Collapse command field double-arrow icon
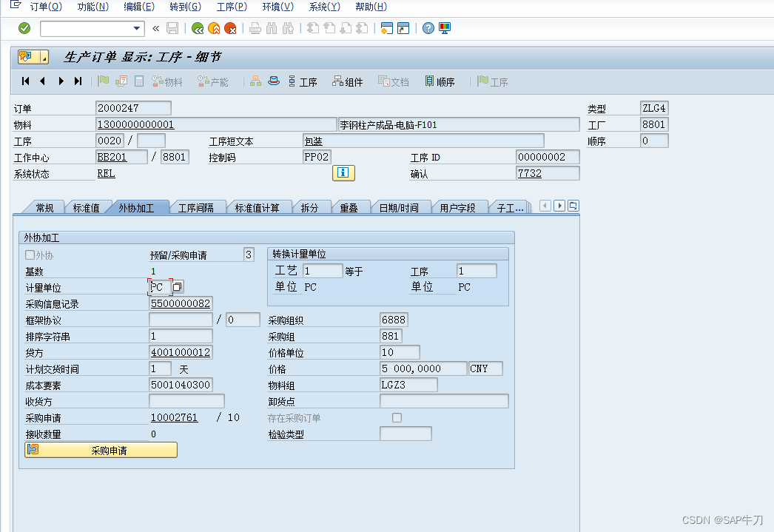The height and width of the screenshot is (532, 774). pos(156,28)
